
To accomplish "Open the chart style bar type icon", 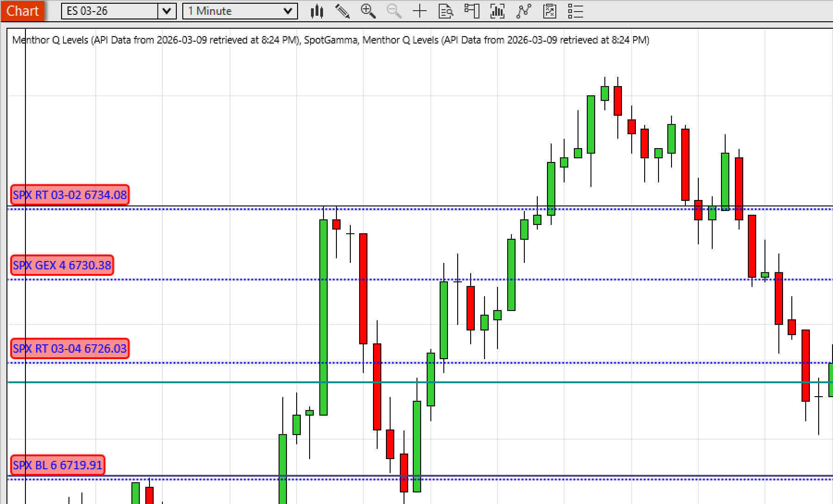I will tap(317, 11).
